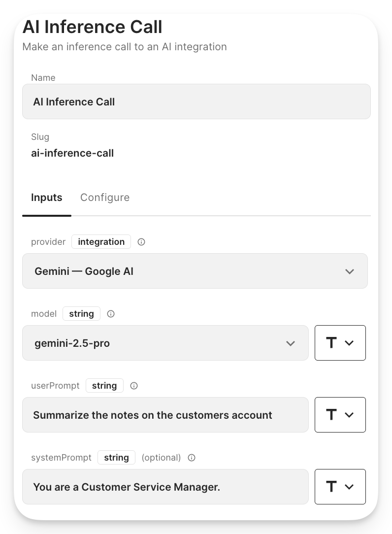Image resolution: width=392 pixels, height=534 pixels.
Task: Click the string badge next to model
Action: (81, 313)
